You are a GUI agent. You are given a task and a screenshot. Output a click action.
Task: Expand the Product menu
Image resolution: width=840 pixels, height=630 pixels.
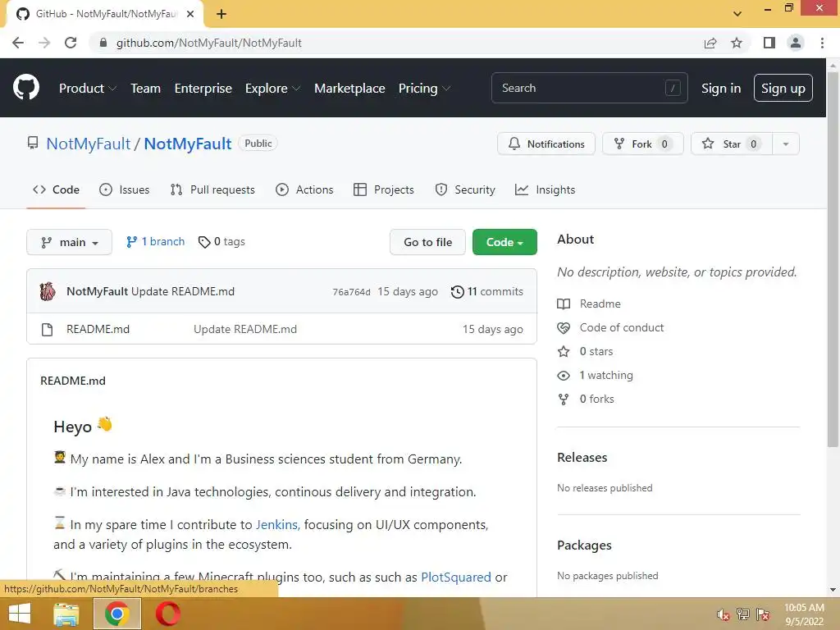tap(88, 89)
